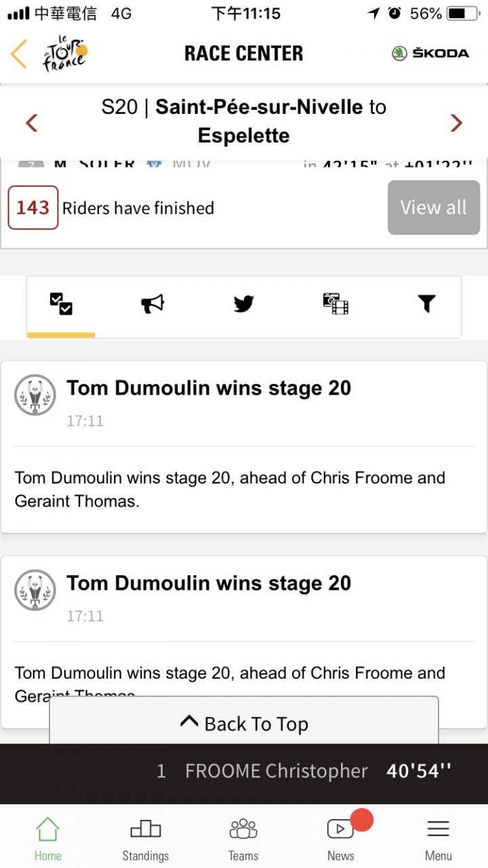Open Standings podium tab
This screenshot has height=868, width=488.
146,838
